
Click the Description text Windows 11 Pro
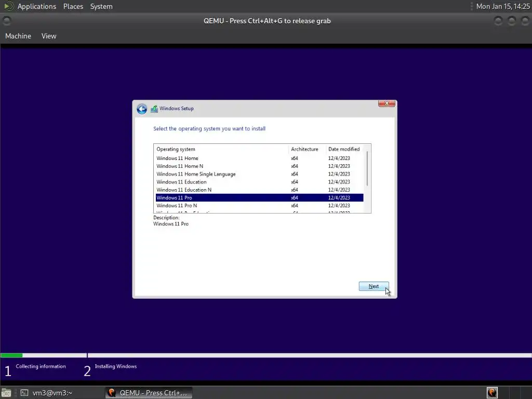[170, 224]
